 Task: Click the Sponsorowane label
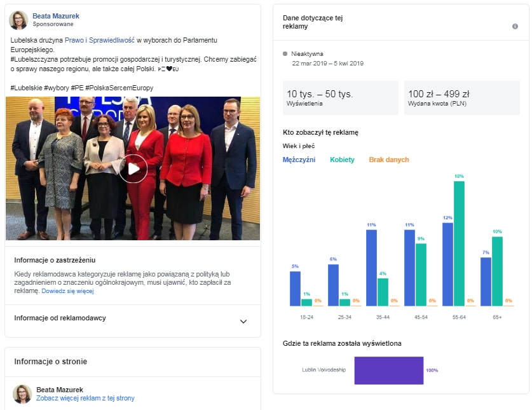coord(53,24)
